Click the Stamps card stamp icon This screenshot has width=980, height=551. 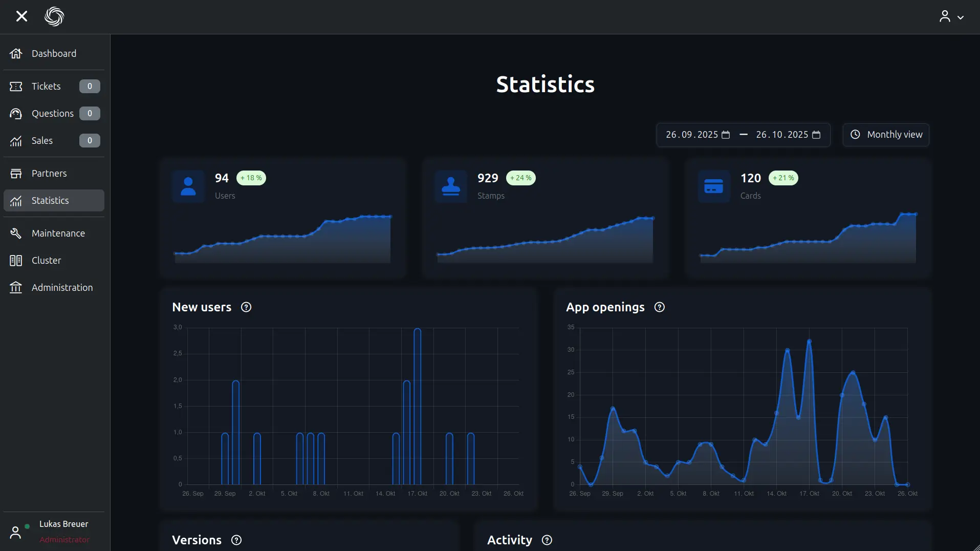[451, 186]
